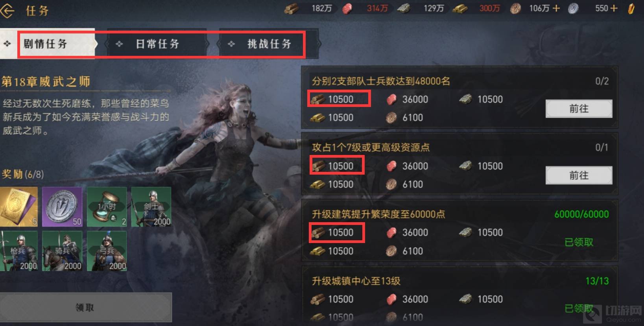Click 前往 for the 48000 soldiers task
This screenshot has width=644, height=326.
point(579,109)
